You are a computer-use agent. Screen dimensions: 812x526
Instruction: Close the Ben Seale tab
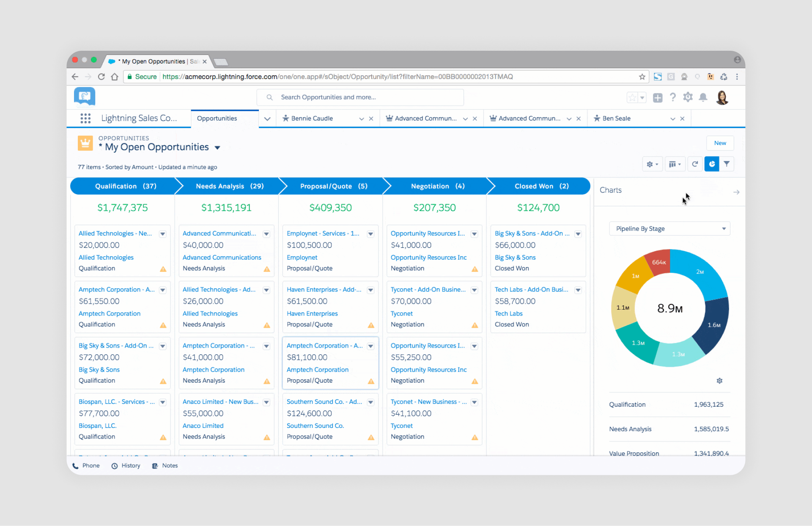[x=682, y=119]
